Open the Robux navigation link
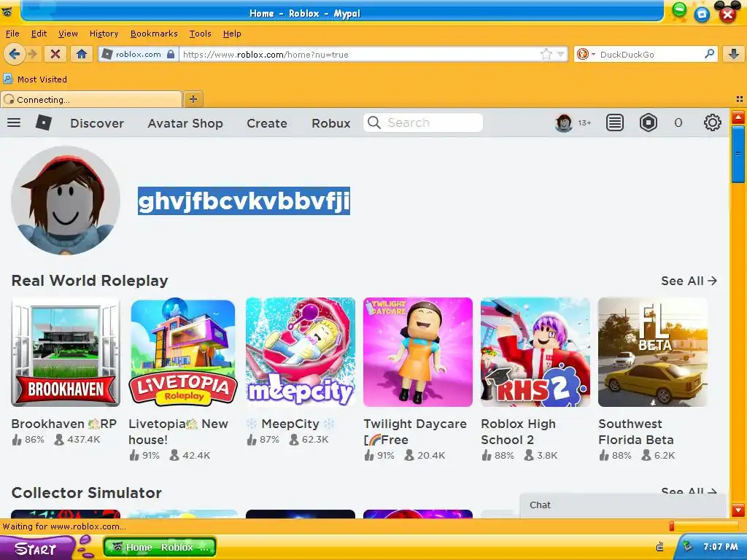Image resolution: width=747 pixels, height=560 pixels. click(x=331, y=123)
